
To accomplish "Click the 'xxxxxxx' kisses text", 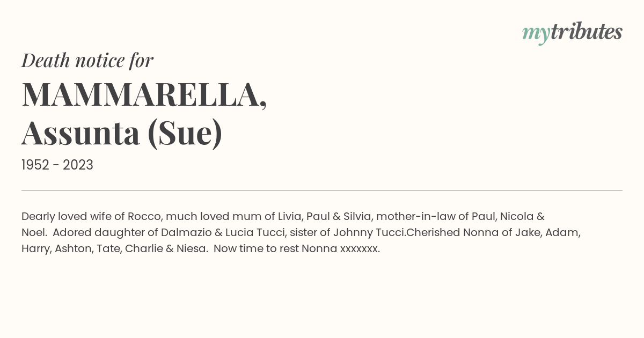I will click(360, 248).
